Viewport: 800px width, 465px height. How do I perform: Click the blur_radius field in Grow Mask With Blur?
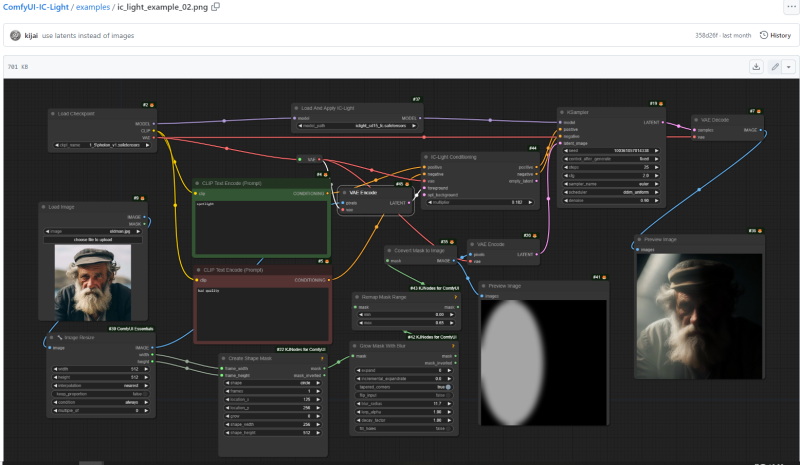click(x=404, y=403)
